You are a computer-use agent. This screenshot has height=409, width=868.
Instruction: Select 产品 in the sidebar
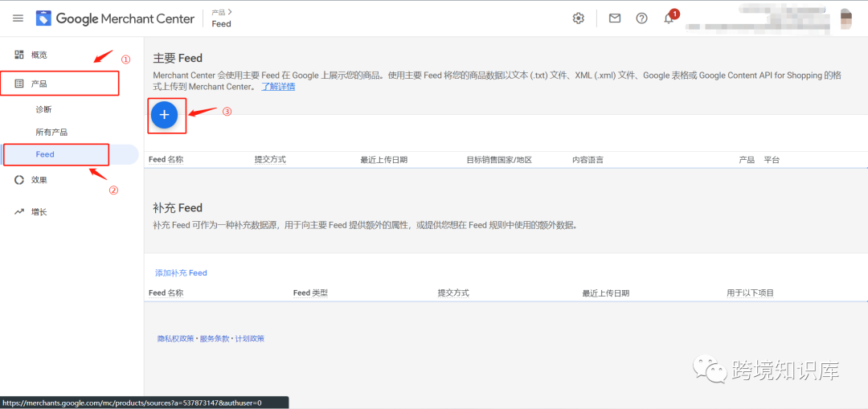(x=39, y=84)
